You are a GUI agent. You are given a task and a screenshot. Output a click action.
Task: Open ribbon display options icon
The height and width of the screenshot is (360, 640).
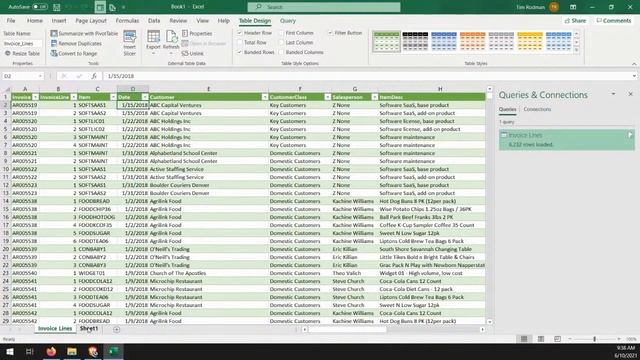tap(573, 7)
